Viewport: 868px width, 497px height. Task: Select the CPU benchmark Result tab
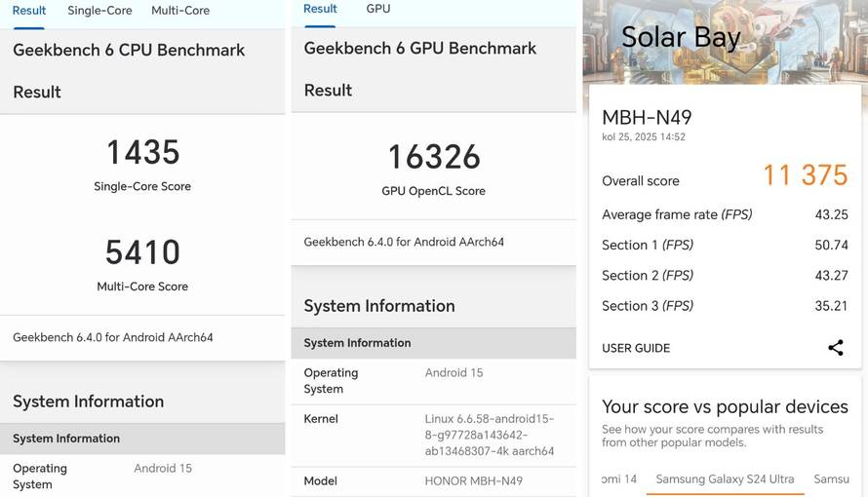tap(29, 11)
